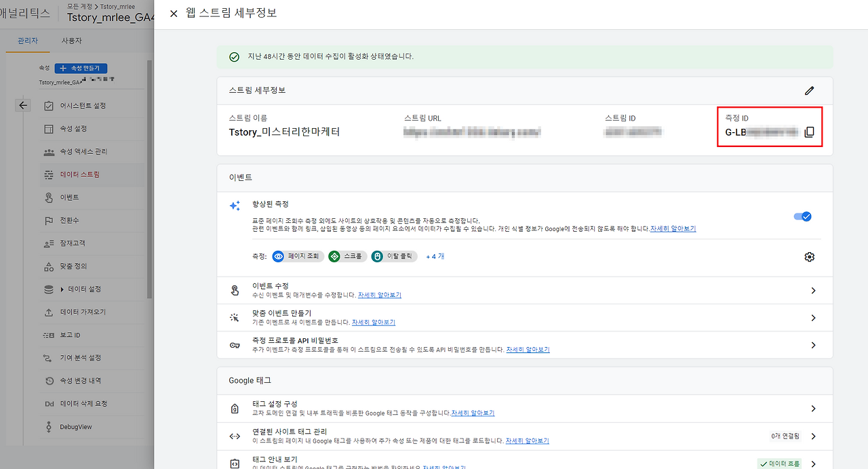Copy the 측정 ID to clipboard
The height and width of the screenshot is (469, 868).
pos(810,131)
